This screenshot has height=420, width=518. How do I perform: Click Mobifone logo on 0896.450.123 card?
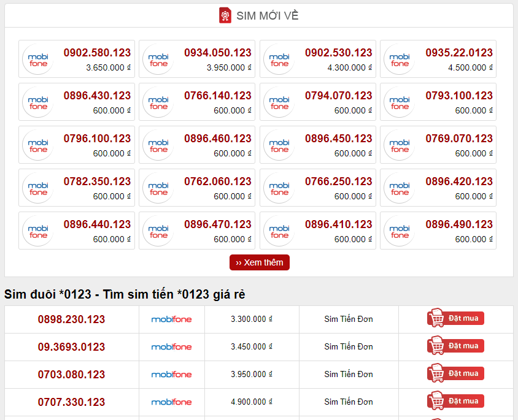(279, 145)
